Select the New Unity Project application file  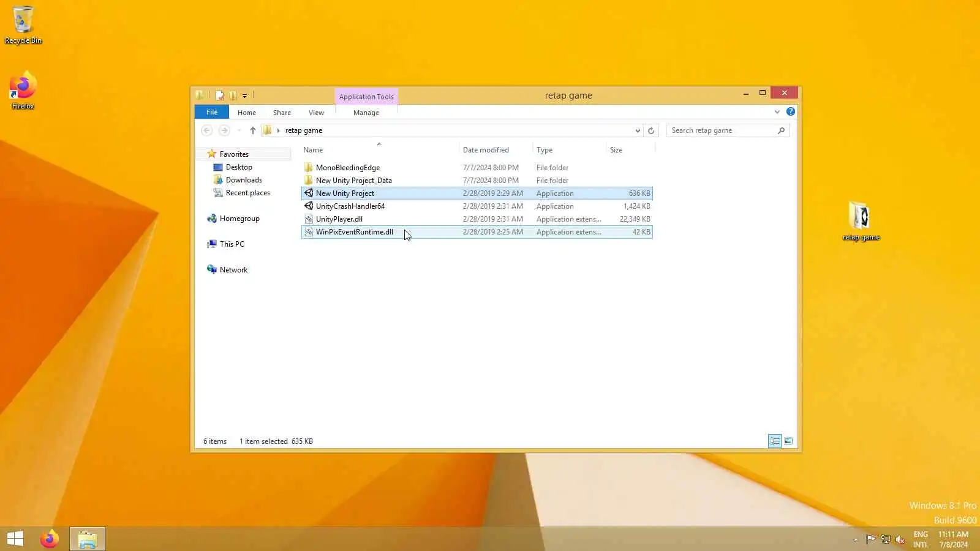477,193
